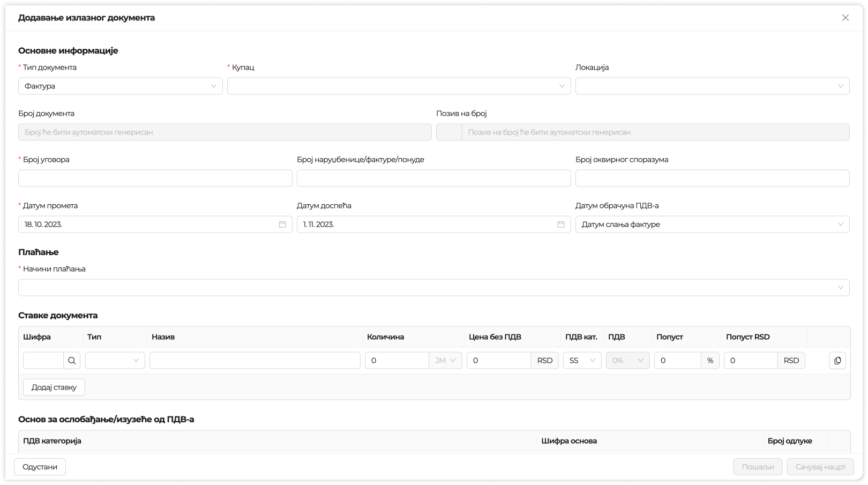Click the Број одлуке column header

coord(790,441)
